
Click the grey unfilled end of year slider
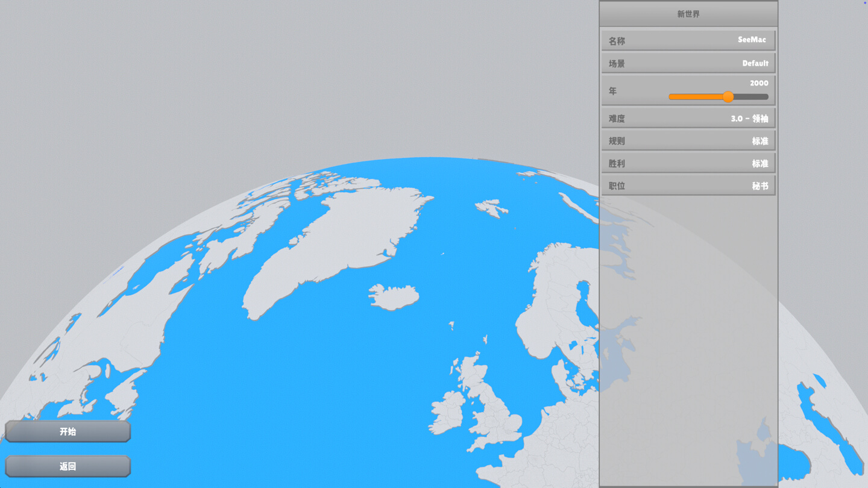[x=751, y=96]
